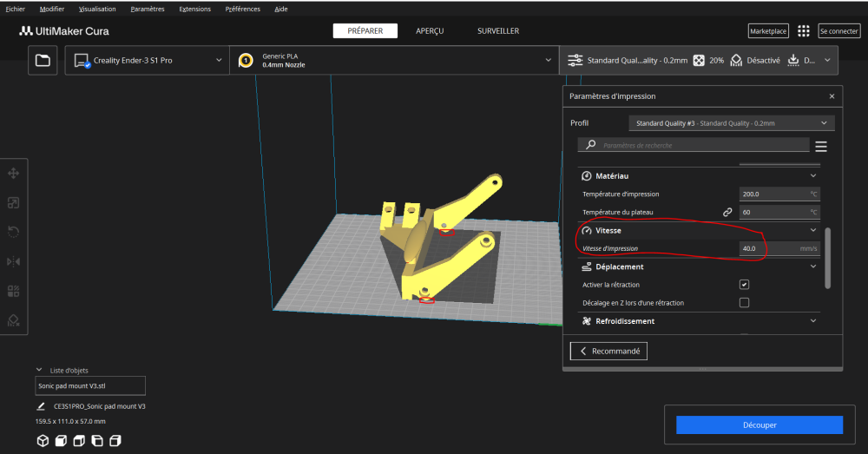Enable Décalage en Z lors d'une rétraction
The height and width of the screenshot is (454, 868).
744,303
